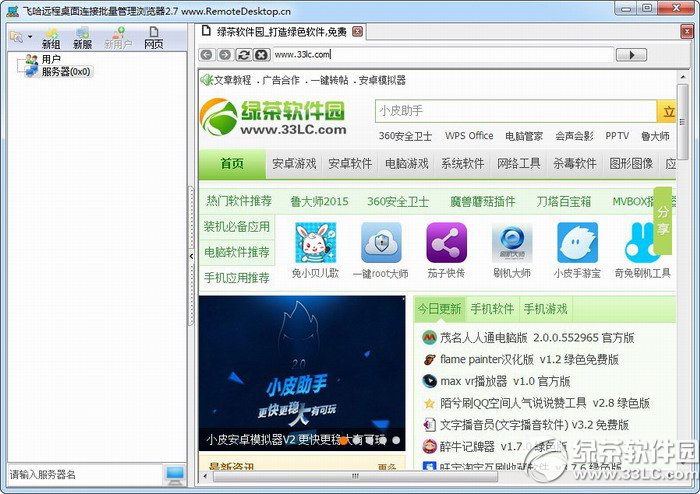Image resolution: width=700 pixels, height=494 pixels.
Task: Select the 电脑游戏 navigation item
Action: [407, 164]
